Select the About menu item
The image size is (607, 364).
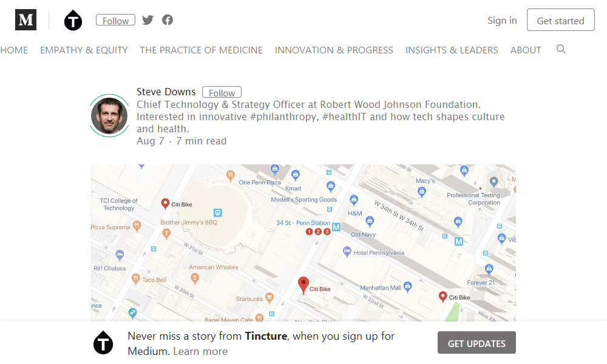click(x=526, y=50)
